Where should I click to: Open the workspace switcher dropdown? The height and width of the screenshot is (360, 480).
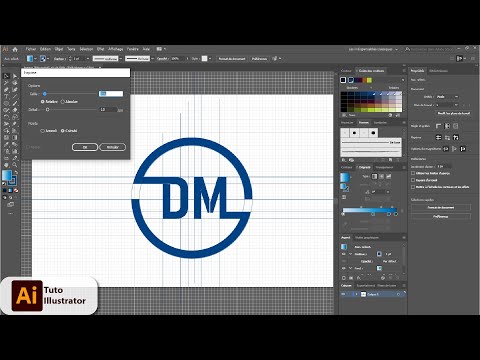pos(373,49)
